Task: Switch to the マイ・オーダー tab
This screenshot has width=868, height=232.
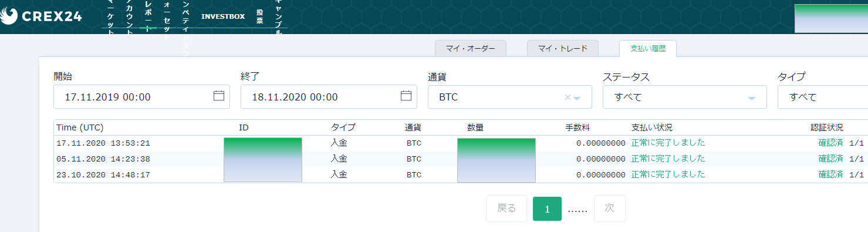Action: (471, 49)
